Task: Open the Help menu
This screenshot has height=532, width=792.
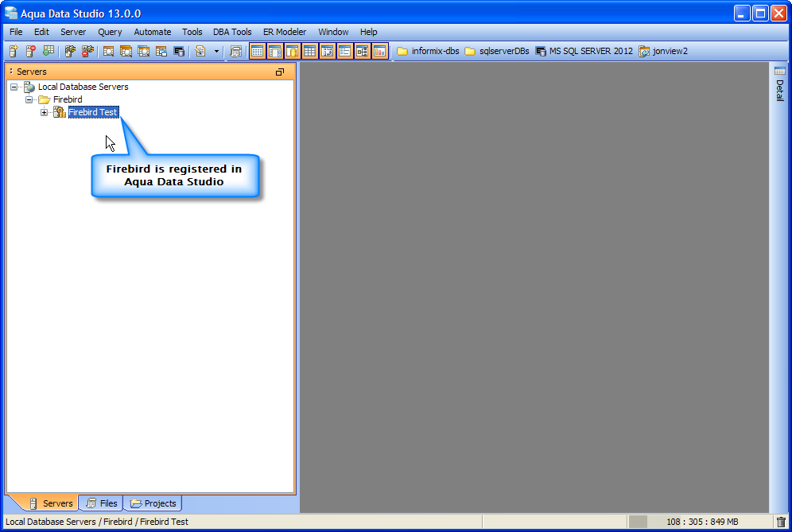Action: 369,32
